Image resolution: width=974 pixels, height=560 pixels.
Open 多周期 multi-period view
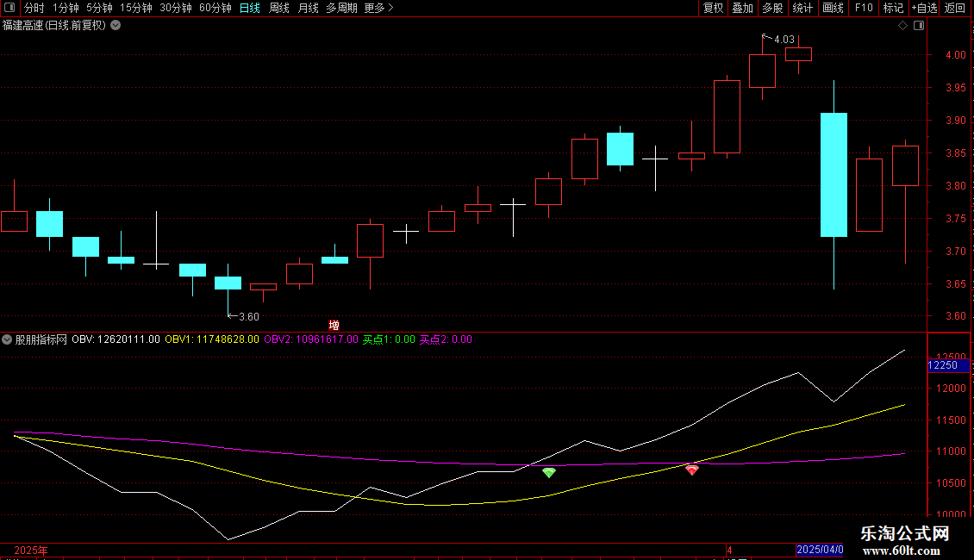pyautogui.click(x=341, y=8)
